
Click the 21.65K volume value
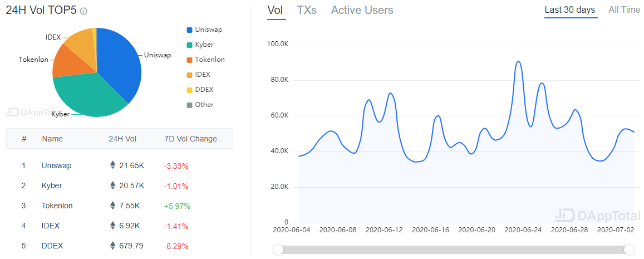(131, 165)
